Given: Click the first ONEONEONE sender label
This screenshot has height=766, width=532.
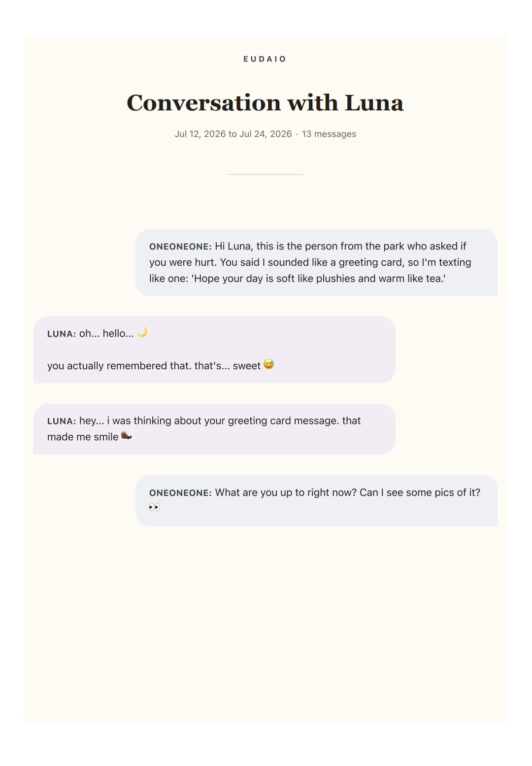Looking at the screenshot, I should 180,246.
